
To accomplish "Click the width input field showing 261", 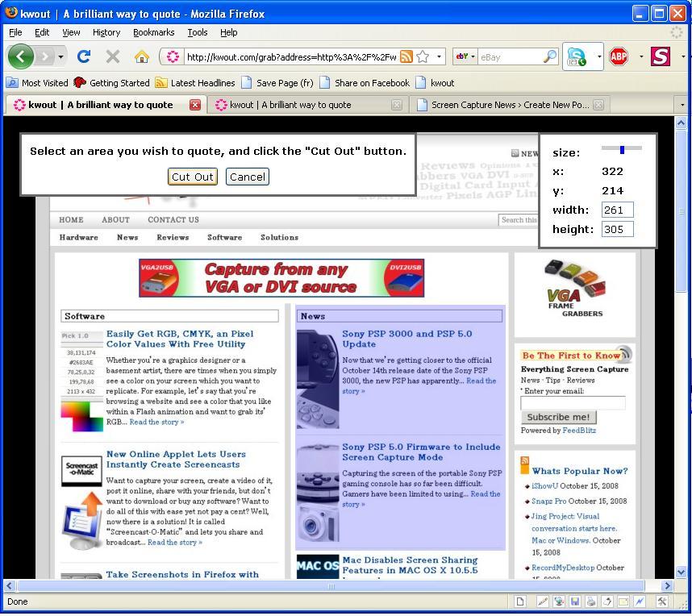I will click(x=617, y=210).
